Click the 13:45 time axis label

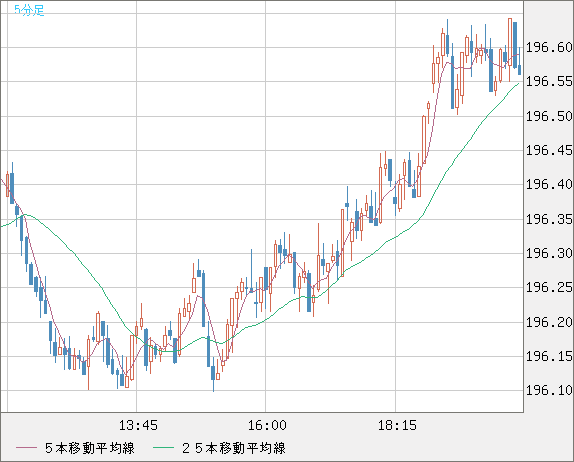[138, 425]
